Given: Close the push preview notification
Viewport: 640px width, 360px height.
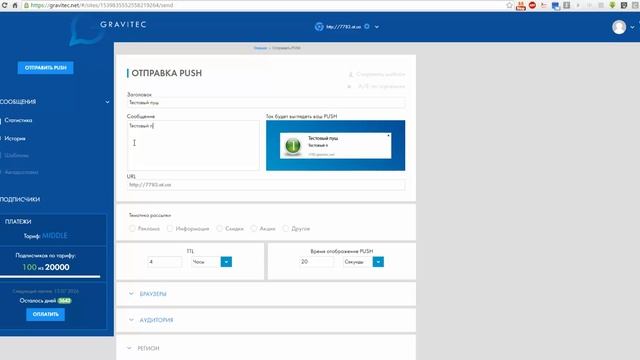Looking at the screenshot, I should pyautogui.click(x=388, y=135).
